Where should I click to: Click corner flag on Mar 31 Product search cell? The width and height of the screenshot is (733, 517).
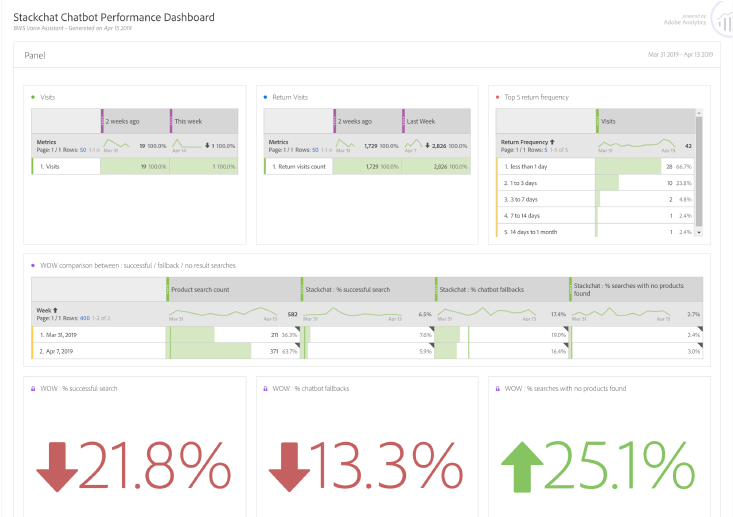[x=297, y=329]
